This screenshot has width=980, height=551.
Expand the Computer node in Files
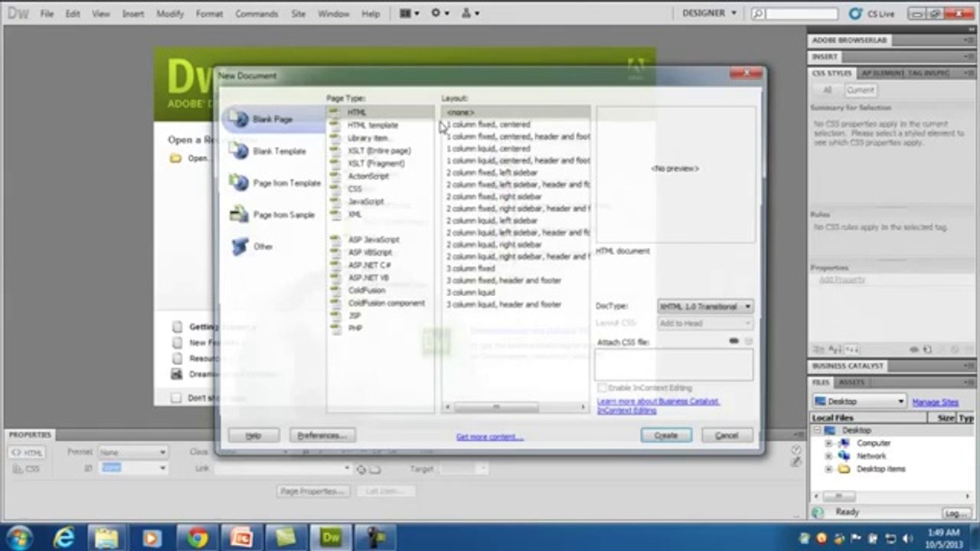tap(828, 443)
